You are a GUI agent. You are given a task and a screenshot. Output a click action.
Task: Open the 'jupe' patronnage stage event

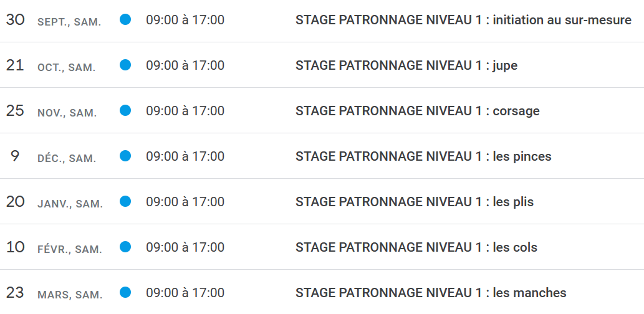pos(406,65)
